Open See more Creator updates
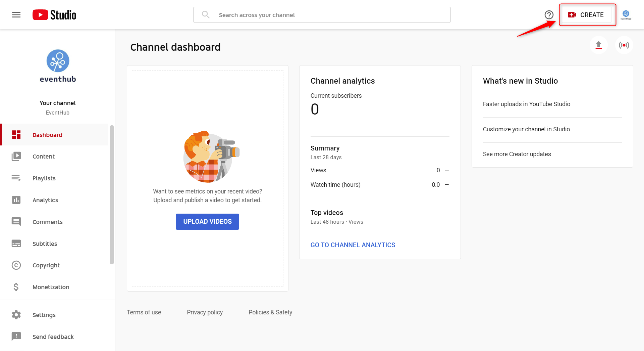 pos(517,154)
